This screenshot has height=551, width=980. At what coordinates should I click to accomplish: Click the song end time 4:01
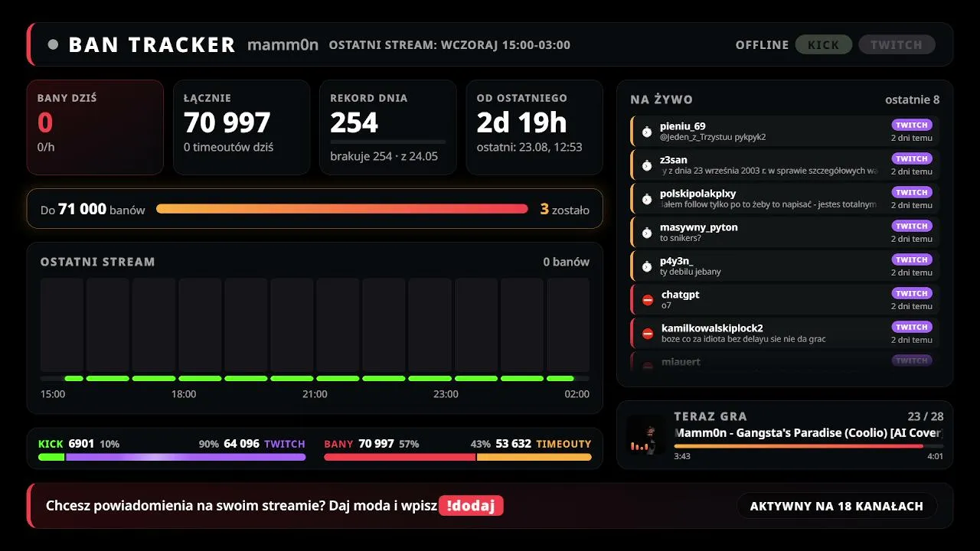click(x=936, y=457)
